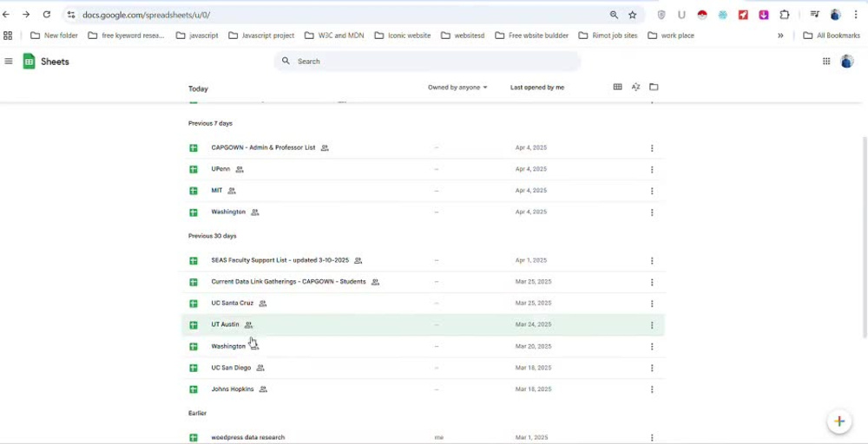The width and height of the screenshot is (868, 444).
Task: Open the All Bookmarks folder
Action: (x=832, y=36)
